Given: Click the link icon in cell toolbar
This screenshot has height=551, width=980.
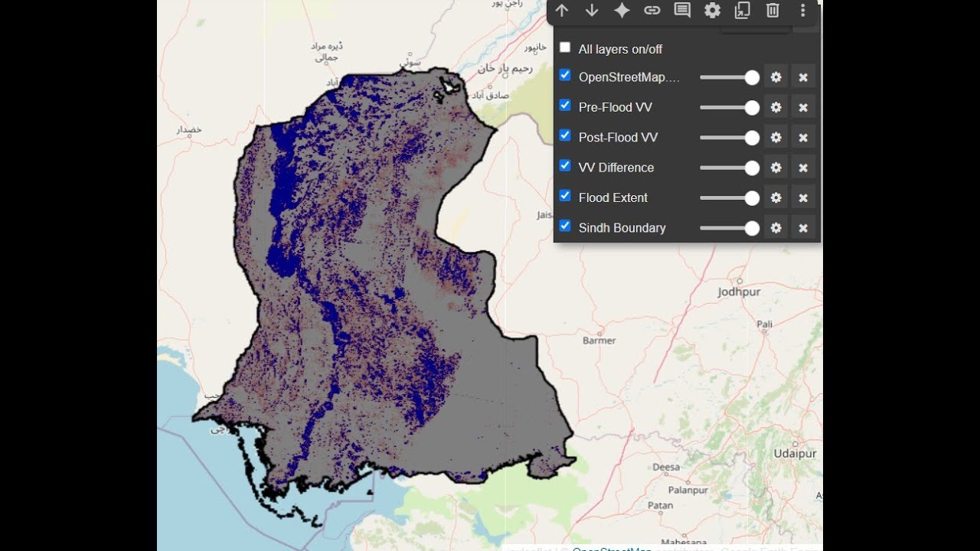Looking at the screenshot, I should 652,10.
